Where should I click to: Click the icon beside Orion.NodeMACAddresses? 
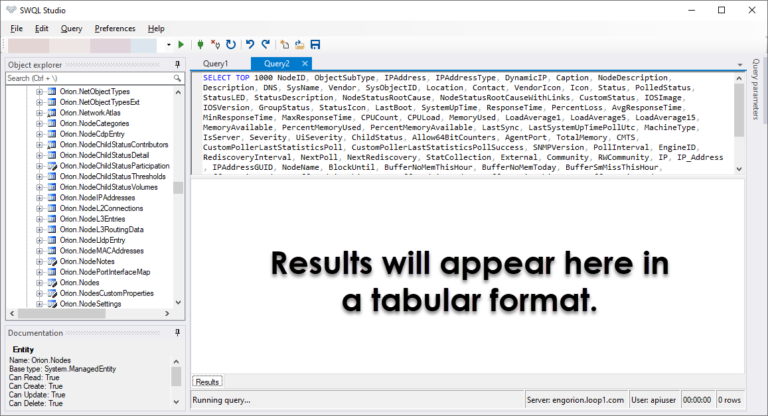[52, 251]
